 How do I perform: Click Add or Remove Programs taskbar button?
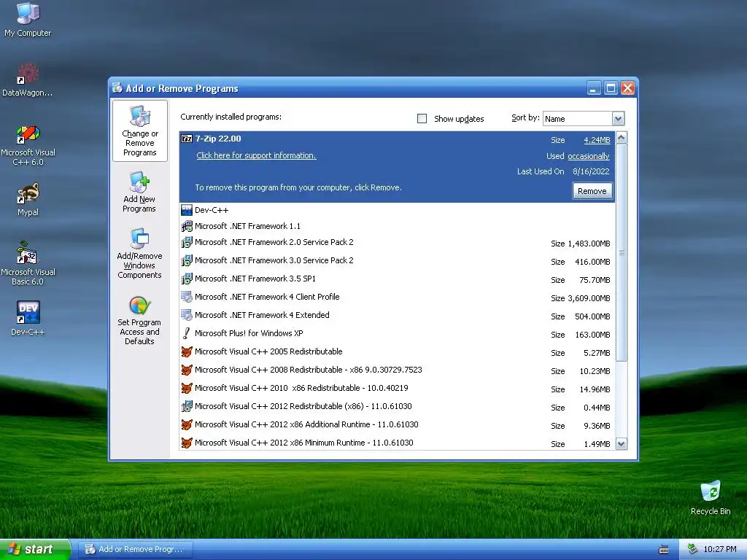tap(135, 550)
